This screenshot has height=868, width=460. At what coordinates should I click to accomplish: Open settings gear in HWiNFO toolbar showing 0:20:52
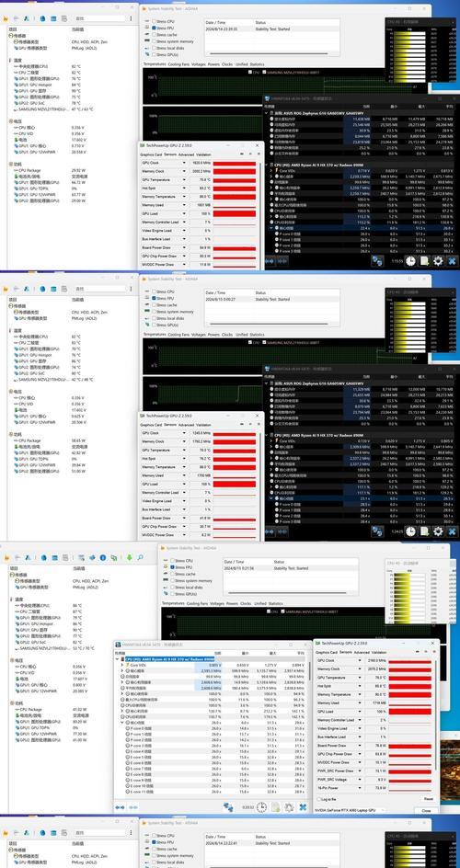289,807
